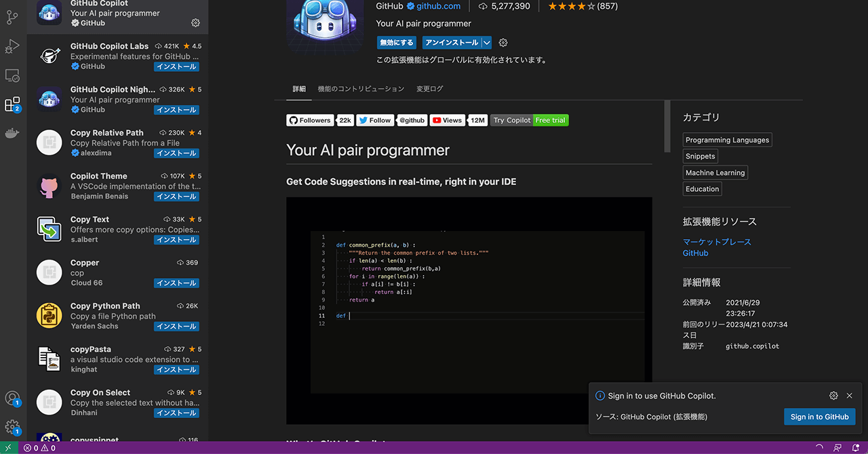Open the Source Control view
The image size is (868, 454).
tap(13, 17)
